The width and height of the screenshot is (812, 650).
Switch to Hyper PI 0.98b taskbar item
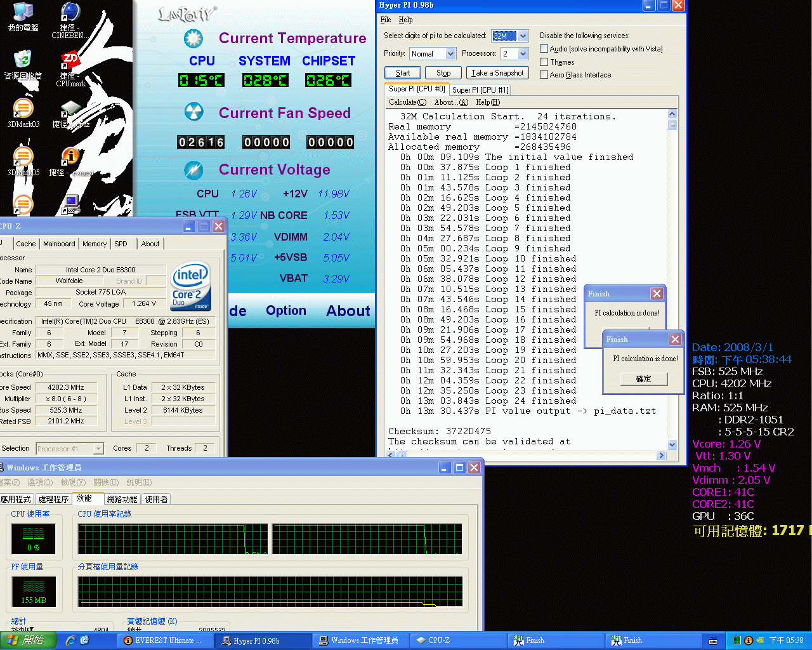pos(263,640)
